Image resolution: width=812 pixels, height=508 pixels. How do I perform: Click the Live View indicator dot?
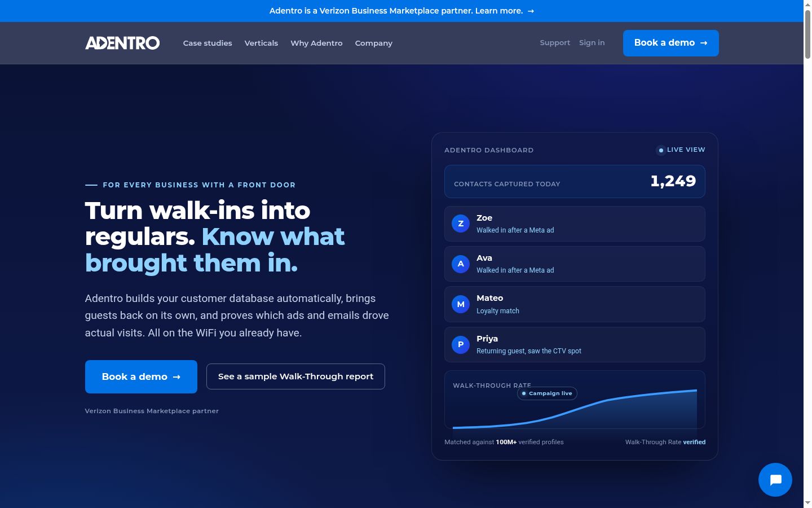[x=661, y=150]
